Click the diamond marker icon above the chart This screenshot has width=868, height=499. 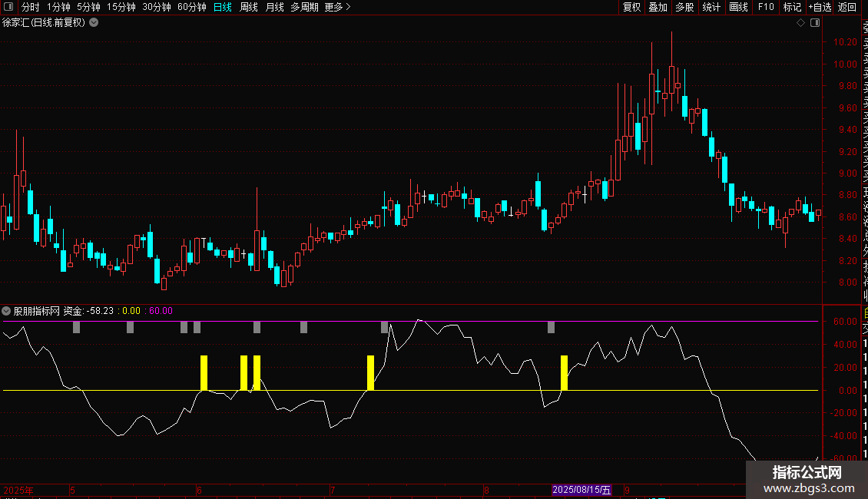(x=800, y=23)
